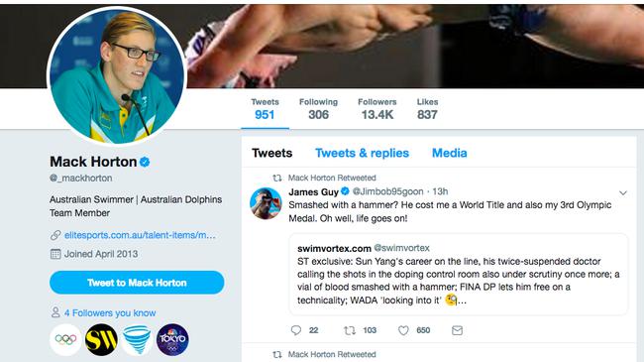644x362 pixels.
Task: Switch to the Tweets & replies tab
Action: 362,153
